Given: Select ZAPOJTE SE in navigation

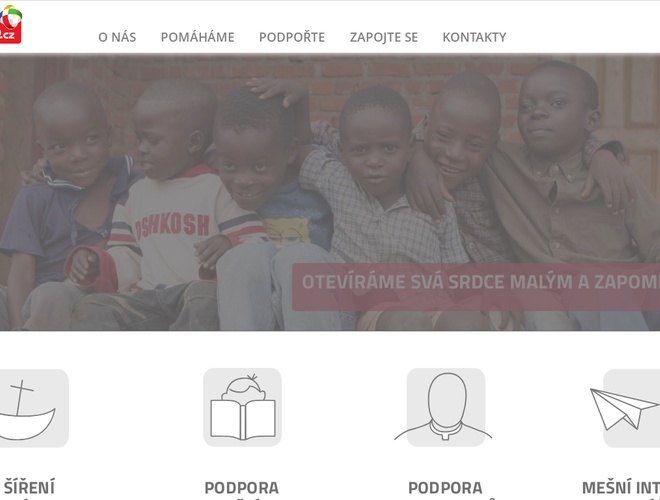Looking at the screenshot, I should pyautogui.click(x=383, y=37).
